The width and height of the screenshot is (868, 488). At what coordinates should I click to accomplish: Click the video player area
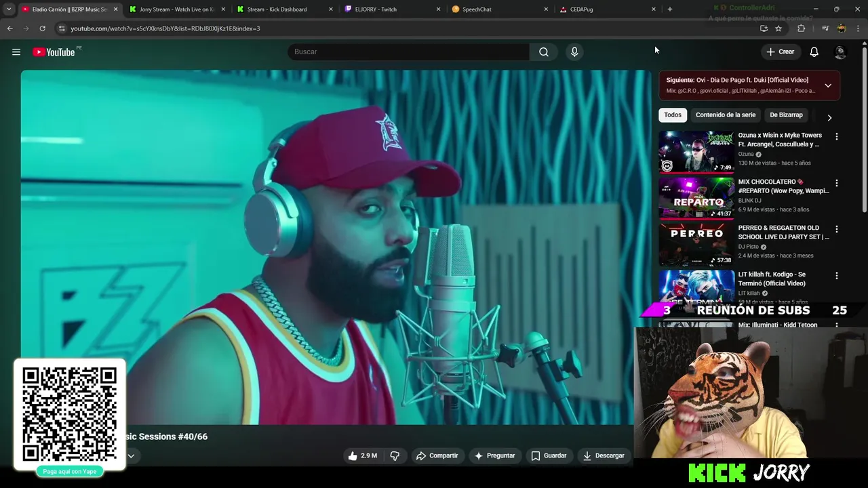[x=336, y=247]
